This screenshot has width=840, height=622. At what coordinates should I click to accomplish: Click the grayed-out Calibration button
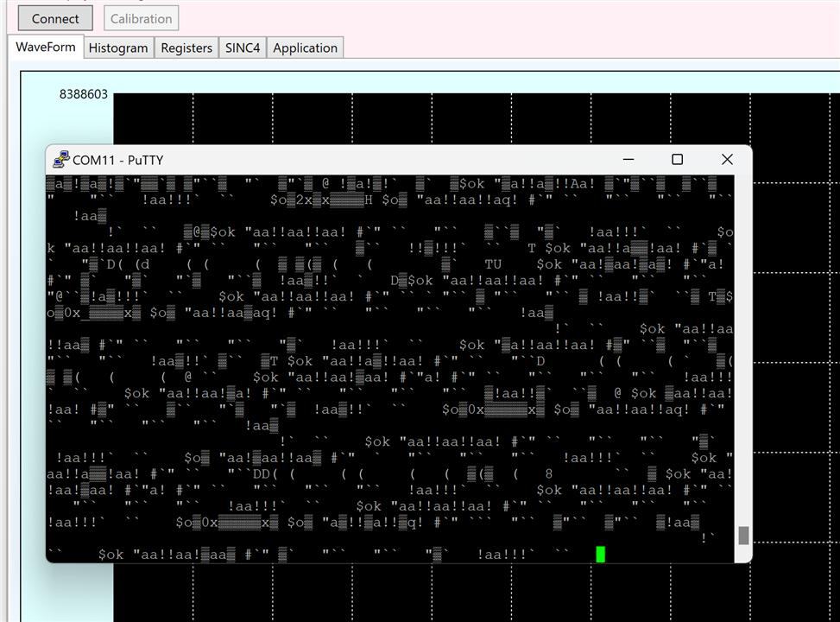click(141, 19)
